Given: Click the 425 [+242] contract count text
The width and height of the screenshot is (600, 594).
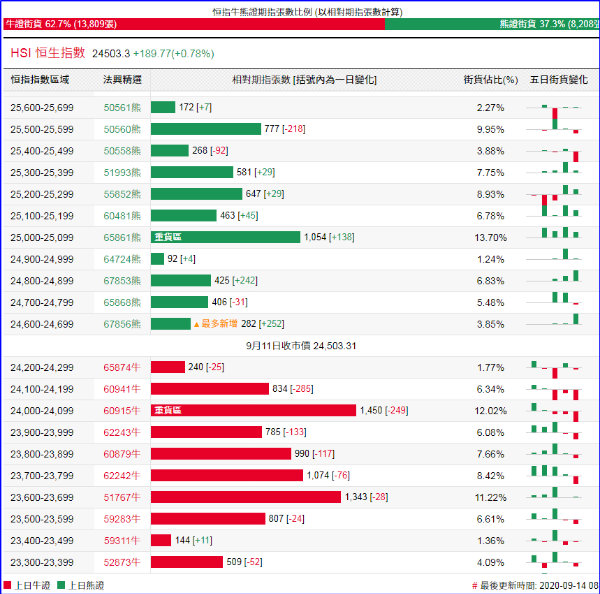Looking at the screenshot, I should [x=236, y=281].
